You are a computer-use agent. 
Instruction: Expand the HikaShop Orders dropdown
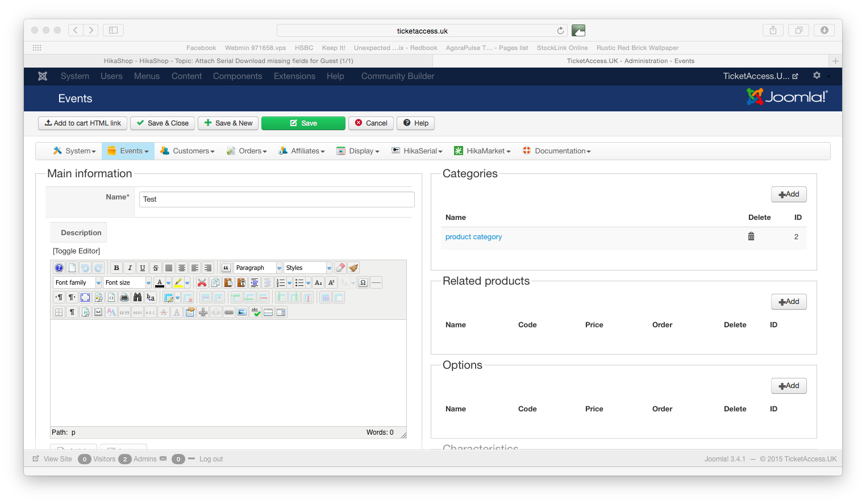(x=247, y=151)
